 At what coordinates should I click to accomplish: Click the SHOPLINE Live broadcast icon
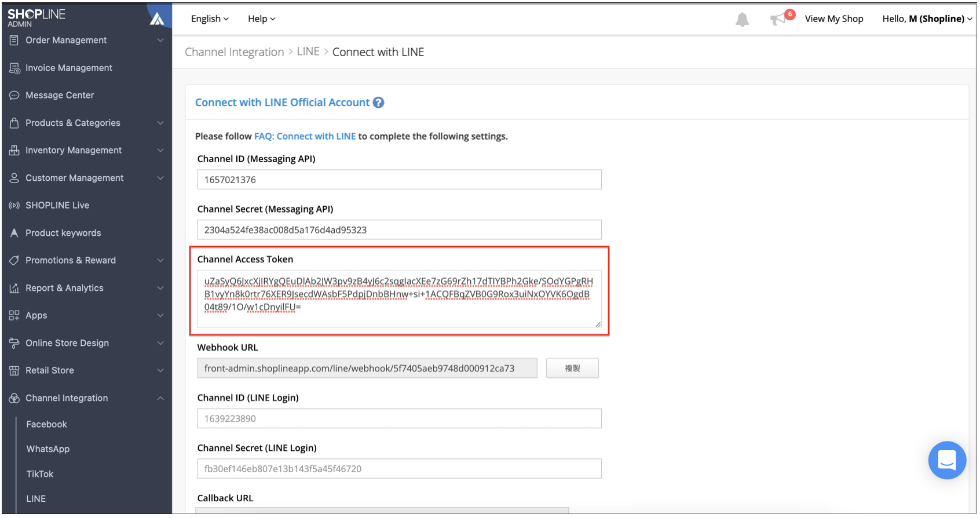(14, 205)
